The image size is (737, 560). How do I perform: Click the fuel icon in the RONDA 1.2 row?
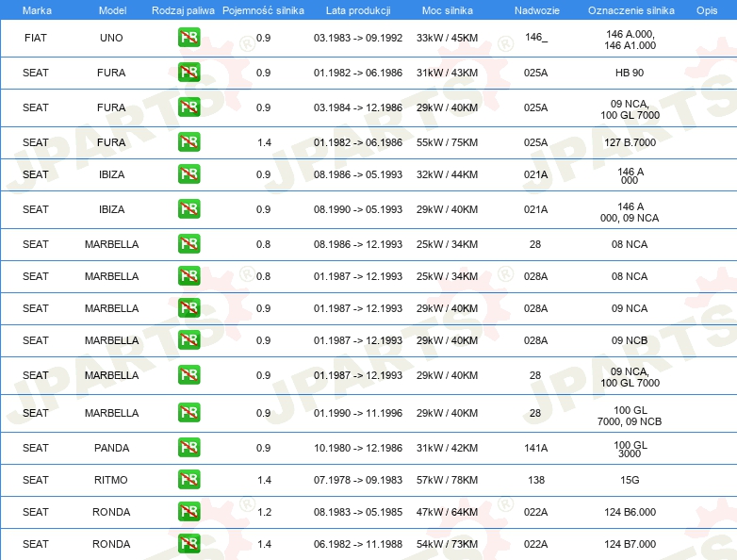(188, 512)
